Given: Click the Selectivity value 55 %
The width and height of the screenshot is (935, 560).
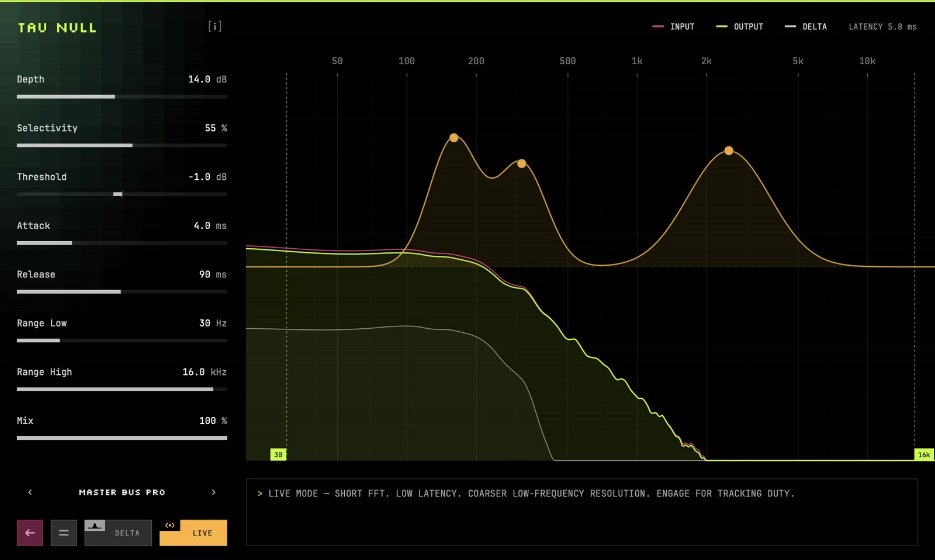Looking at the screenshot, I should click(216, 128).
